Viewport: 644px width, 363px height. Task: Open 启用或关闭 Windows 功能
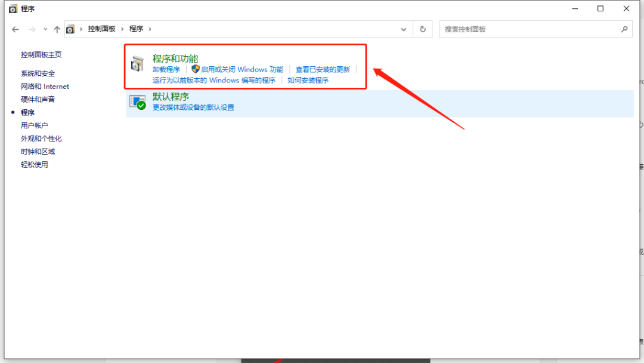(x=242, y=69)
